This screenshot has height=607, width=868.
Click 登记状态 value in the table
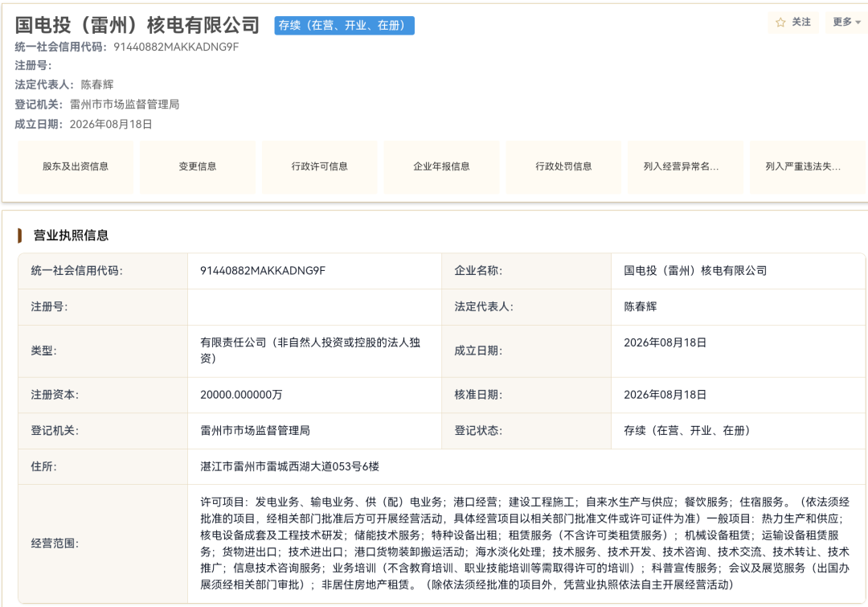pos(687,431)
